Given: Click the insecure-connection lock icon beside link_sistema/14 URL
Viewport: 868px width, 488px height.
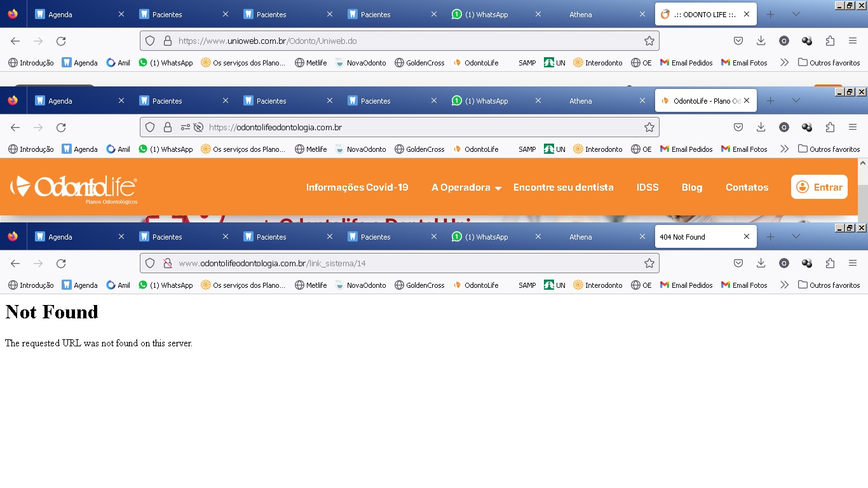Looking at the screenshot, I should point(168,263).
